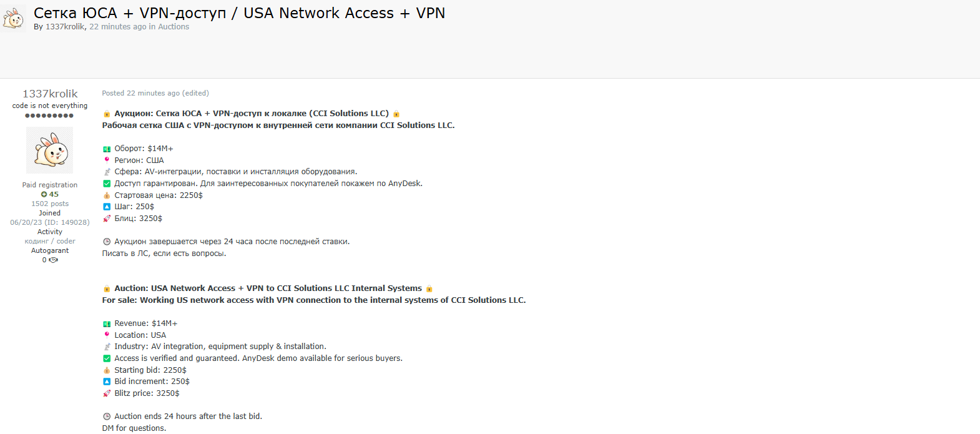Click the green plus reputation icon
The height and width of the screenshot is (434, 980).
[x=44, y=194]
